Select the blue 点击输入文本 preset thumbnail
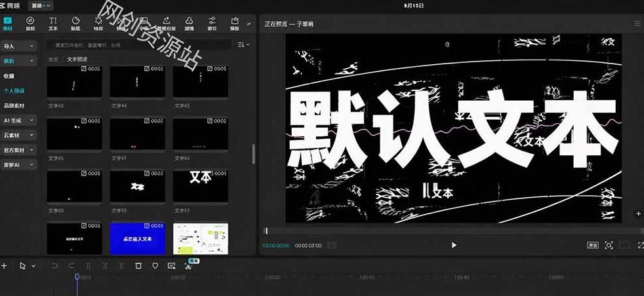644x296 pixels. (x=137, y=238)
